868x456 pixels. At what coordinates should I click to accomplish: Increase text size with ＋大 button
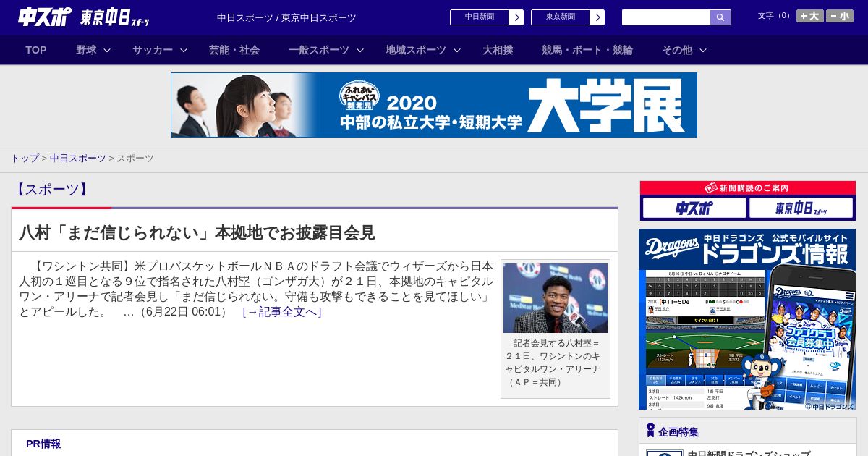(809, 16)
